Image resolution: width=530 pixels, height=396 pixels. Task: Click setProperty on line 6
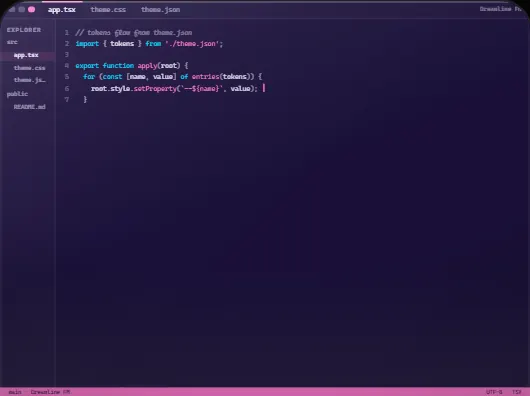(155, 89)
